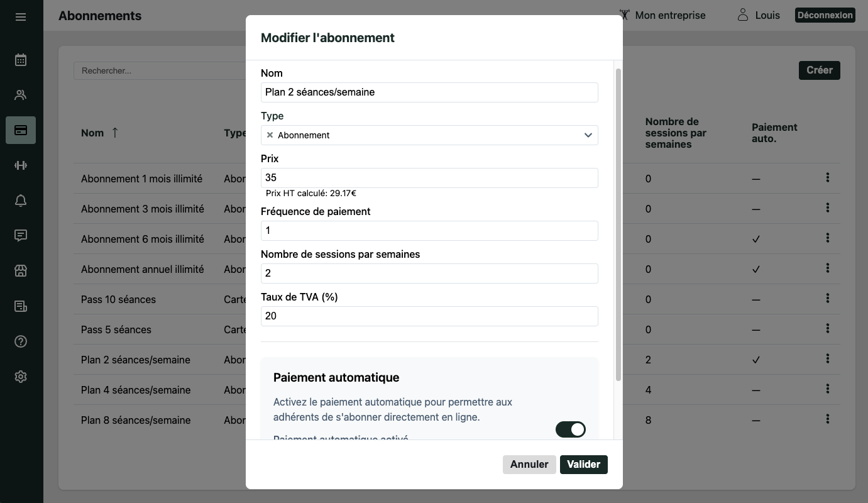Expand the Type dropdown chevron

(588, 135)
